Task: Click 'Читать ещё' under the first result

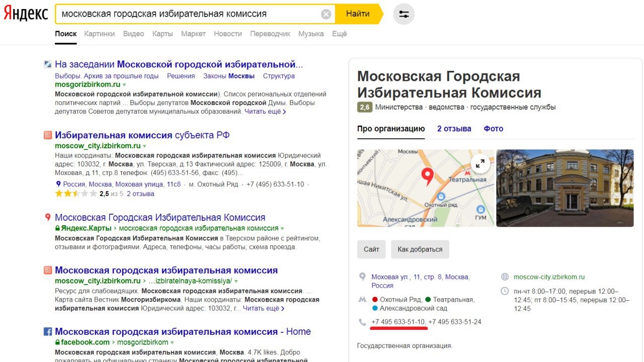Action: point(265,111)
